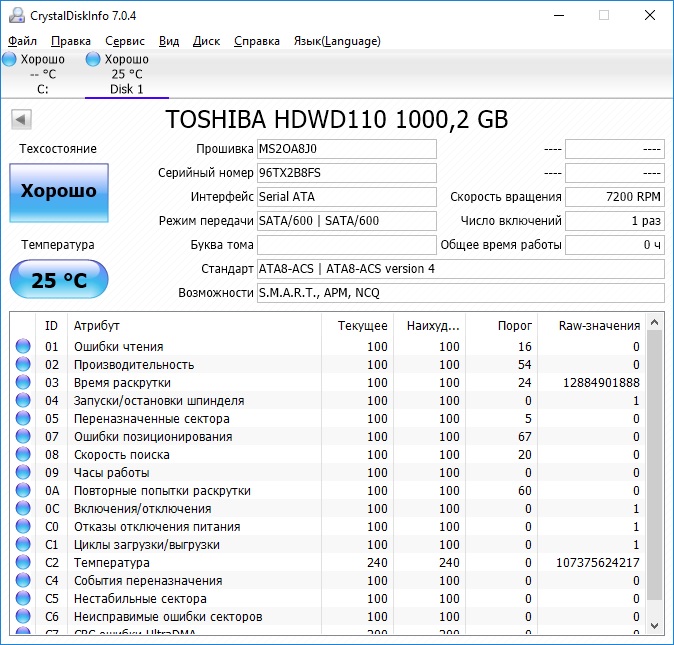Image resolution: width=674 pixels, height=645 pixels.
Task: Click scrollbar up arrow in attribute list
Action: pyautogui.click(x=655, y=322)
